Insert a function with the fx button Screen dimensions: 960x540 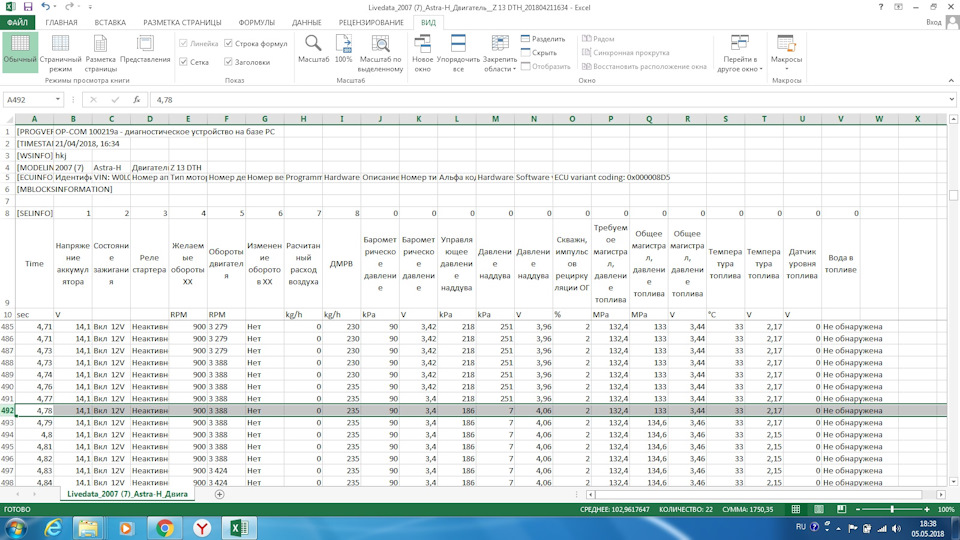tap(137, 100)
